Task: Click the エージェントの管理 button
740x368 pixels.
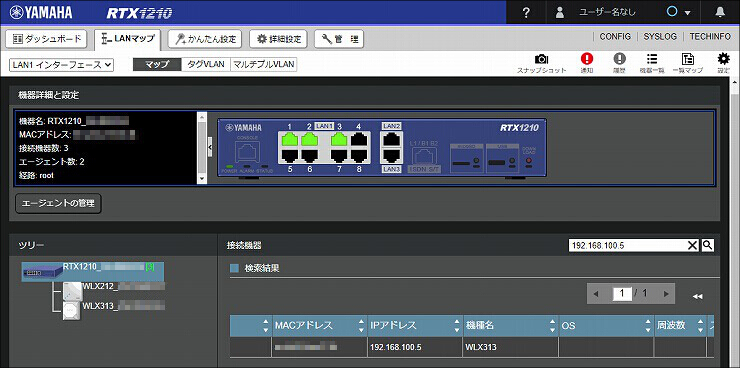Action: point(58,204)
